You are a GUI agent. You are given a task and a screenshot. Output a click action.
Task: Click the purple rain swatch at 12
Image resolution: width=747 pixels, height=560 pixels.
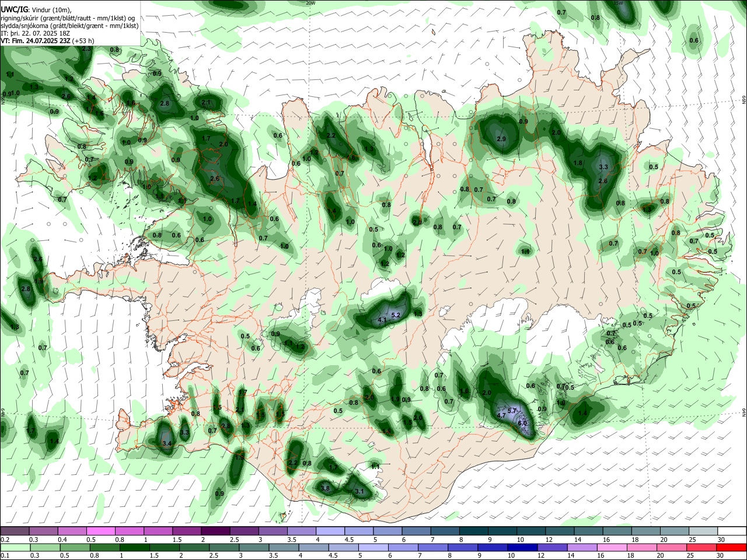[552, 547]
